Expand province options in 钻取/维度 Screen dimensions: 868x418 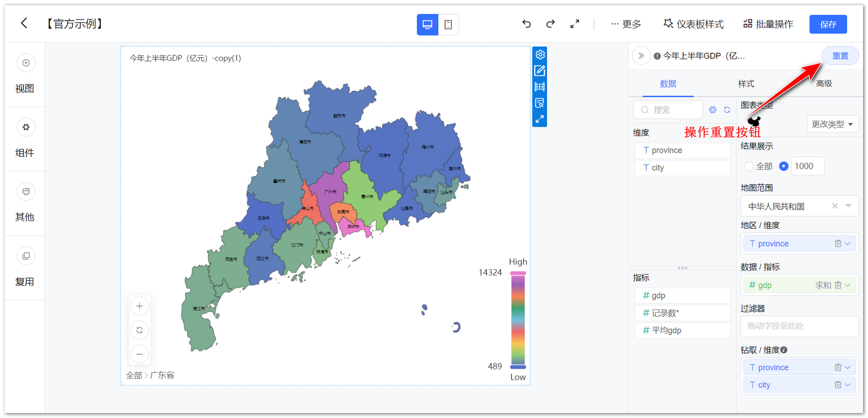(848, 368)
